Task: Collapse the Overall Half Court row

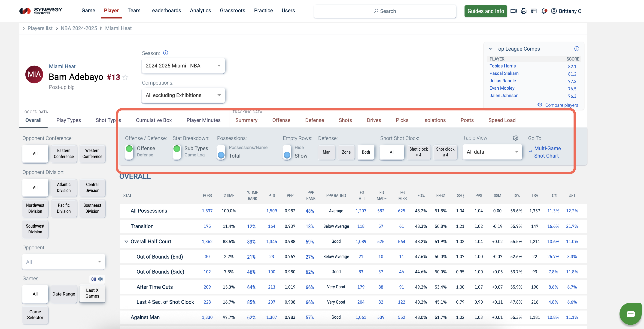Action: pos(126,241)
